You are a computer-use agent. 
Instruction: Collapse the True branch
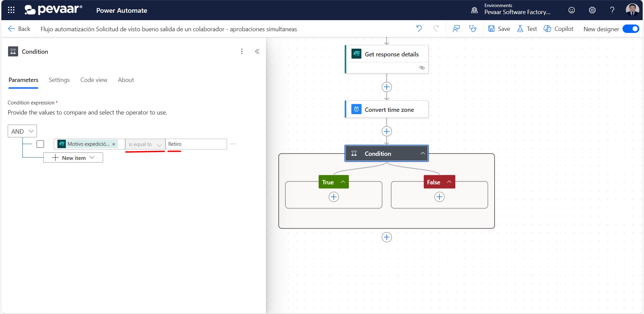[x=343, y=182]
